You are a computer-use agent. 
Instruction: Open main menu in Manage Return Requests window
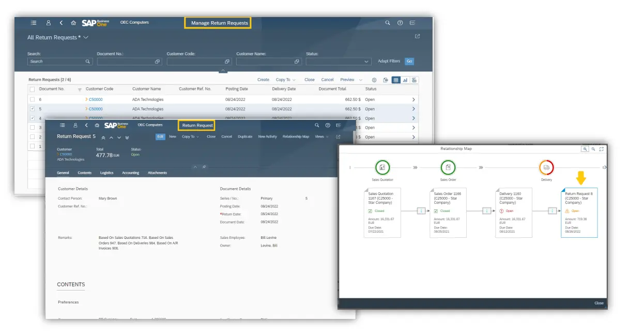(x=34, y=23)
